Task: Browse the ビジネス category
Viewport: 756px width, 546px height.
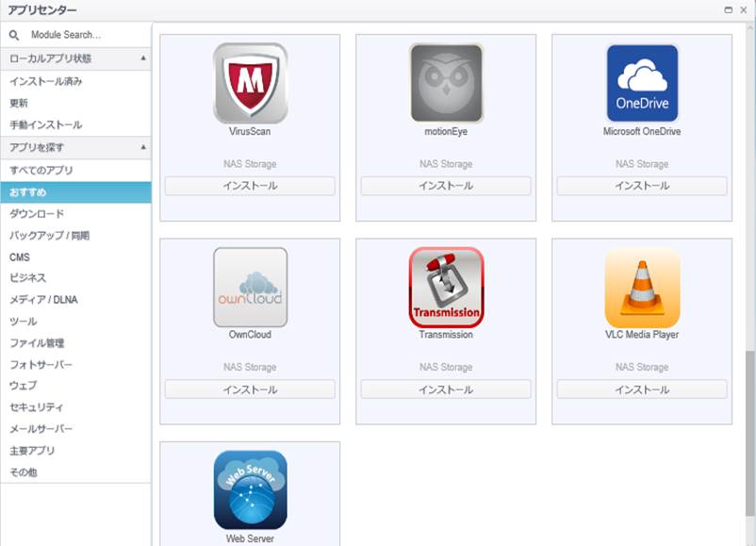Action: pyautogui.click(x=75, y=278)
